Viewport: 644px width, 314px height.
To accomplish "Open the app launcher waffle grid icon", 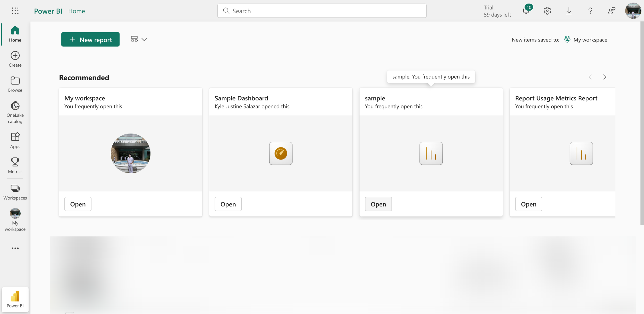I will [x=15, y=11].
